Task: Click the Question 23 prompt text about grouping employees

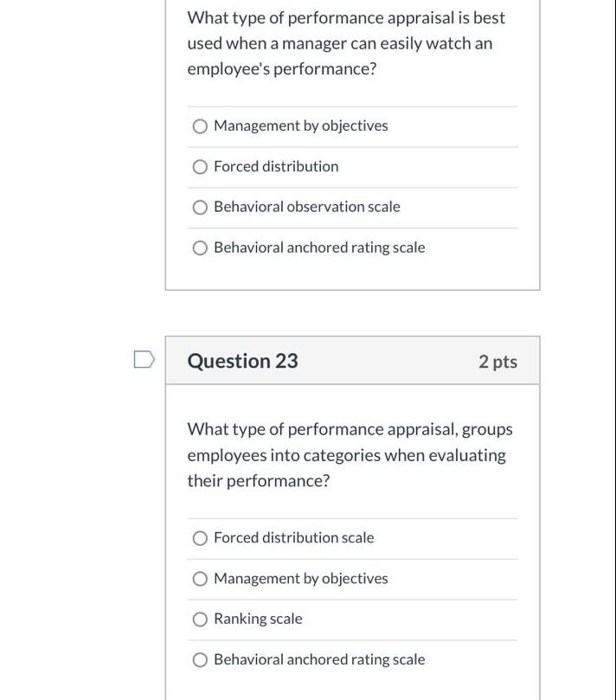Action: 350,454
